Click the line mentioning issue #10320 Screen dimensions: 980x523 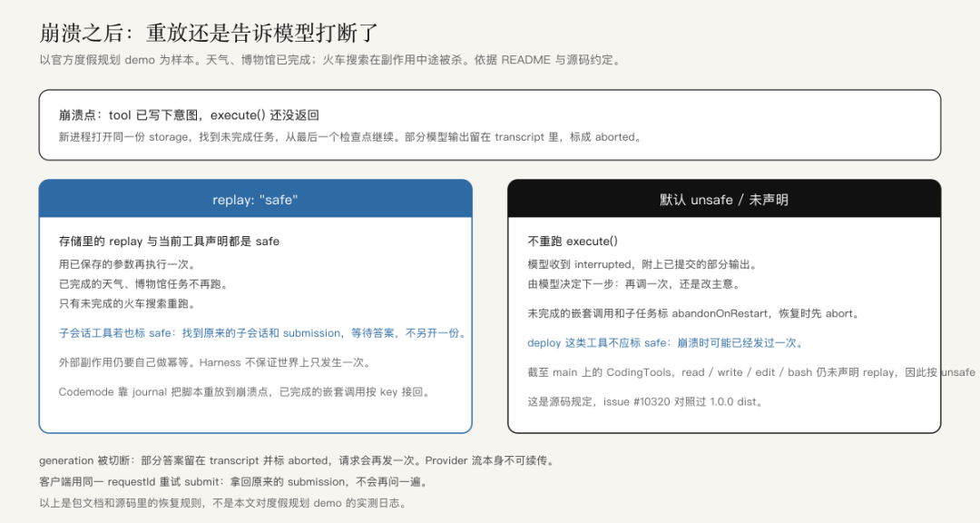pyautogui.click(x=646, y=401)
